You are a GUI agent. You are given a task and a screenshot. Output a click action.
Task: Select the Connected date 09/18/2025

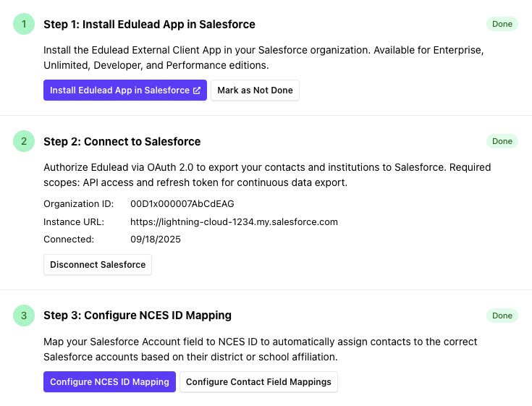pyautogui.click(x=156, y=240)
